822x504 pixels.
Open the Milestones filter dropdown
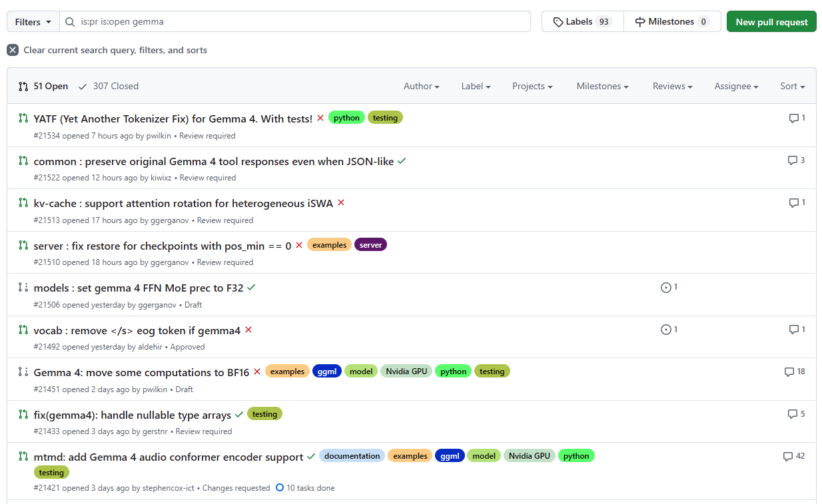point(602,86)
